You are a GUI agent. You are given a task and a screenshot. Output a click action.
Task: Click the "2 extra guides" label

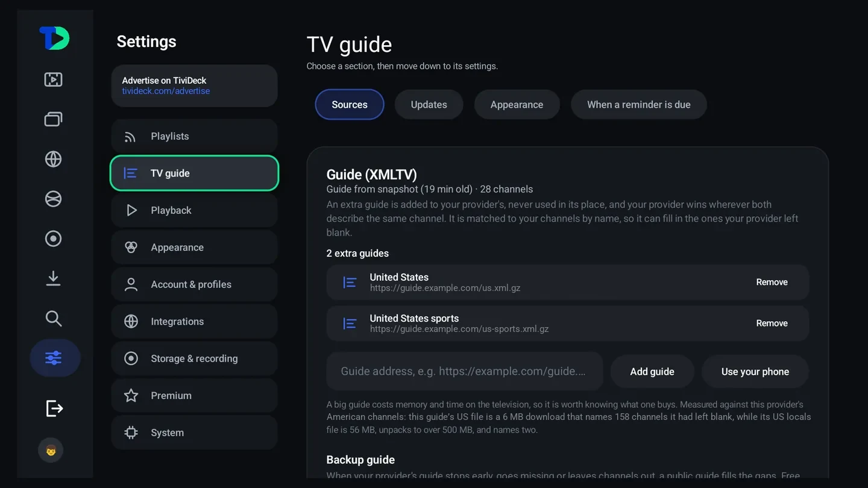click(357, 254)
